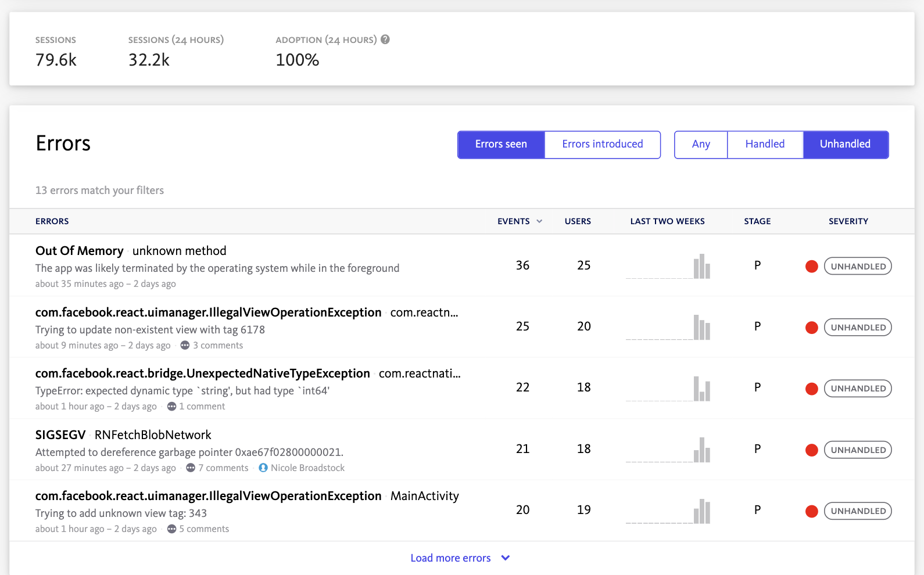Select the Any handled-state filter
The height and width of the screenshot is (575, 924).
(701, 145)
